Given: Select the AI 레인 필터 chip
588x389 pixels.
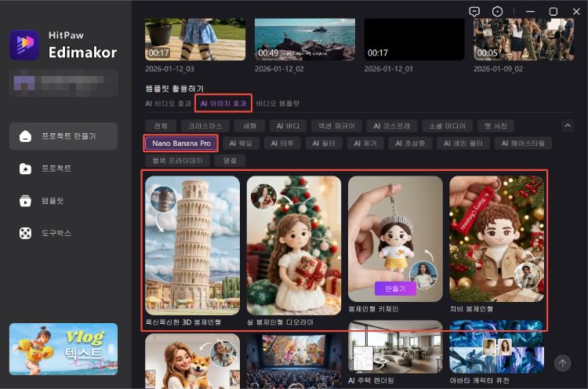Looking at the screenshot, I should (463, 144).
